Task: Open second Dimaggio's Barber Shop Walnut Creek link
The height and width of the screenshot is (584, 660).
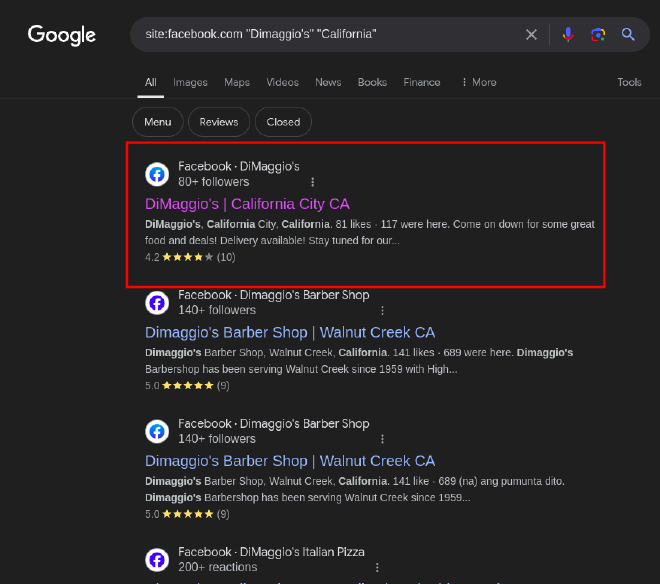Action: [x=290, y=461]
